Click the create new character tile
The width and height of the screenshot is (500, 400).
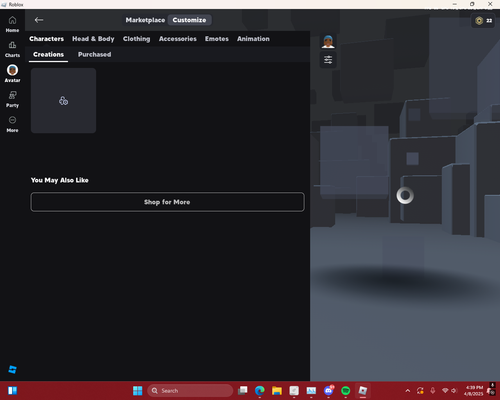(63, 101)
